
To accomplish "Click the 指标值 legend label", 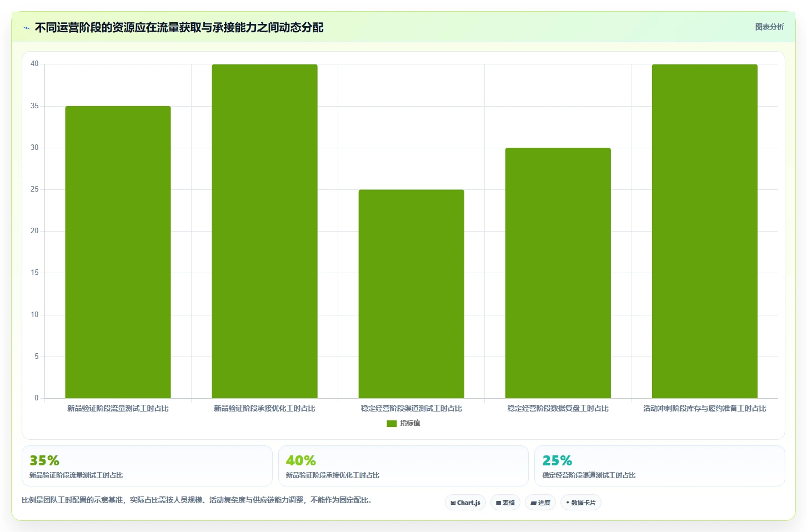I will point(410,423).
